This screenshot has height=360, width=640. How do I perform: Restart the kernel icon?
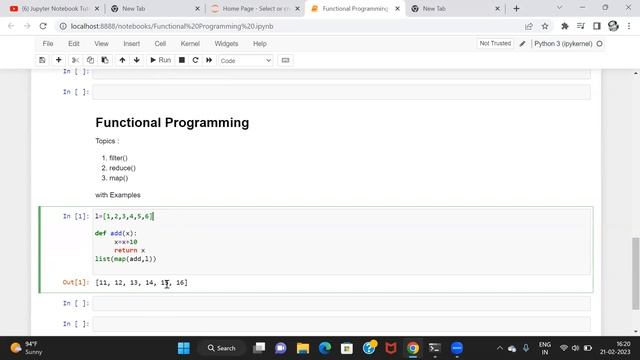[x=195, y=60]
